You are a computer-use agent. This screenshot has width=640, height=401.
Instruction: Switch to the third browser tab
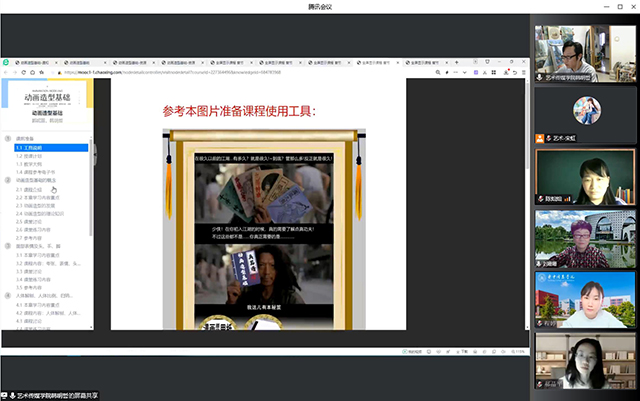pyautogui.click(x=134, y=62)
